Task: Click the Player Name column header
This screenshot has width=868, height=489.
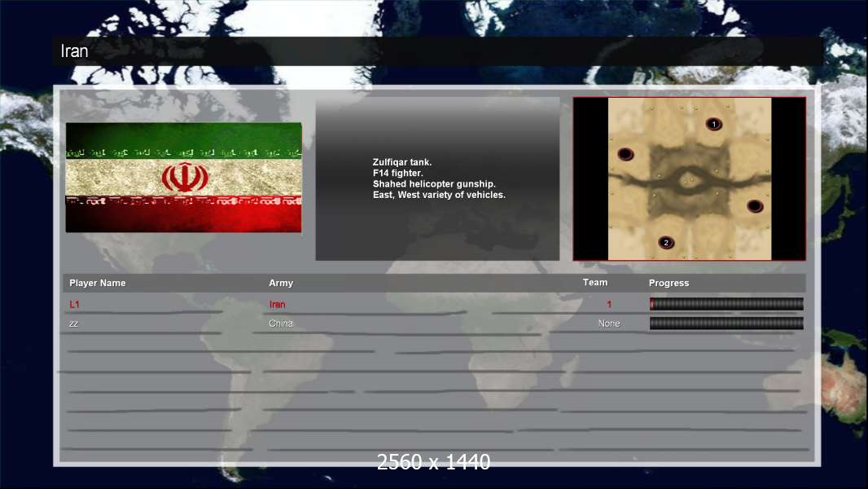Action: click(x=98, y=283)
